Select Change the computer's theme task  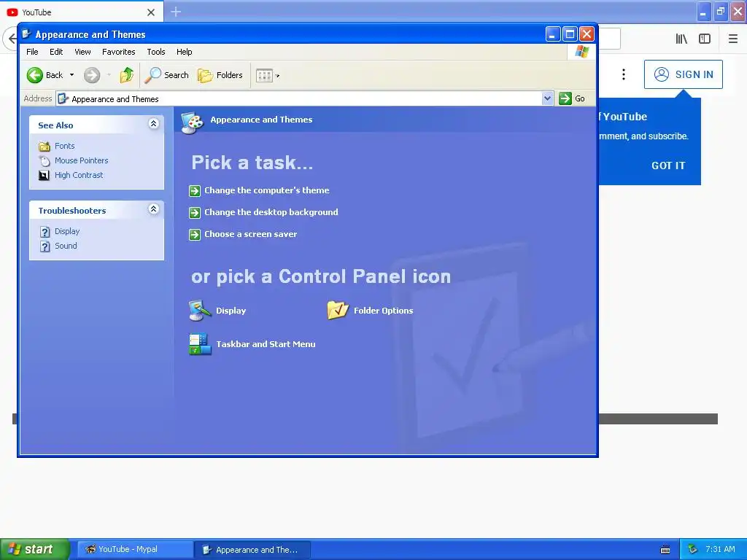267,190
